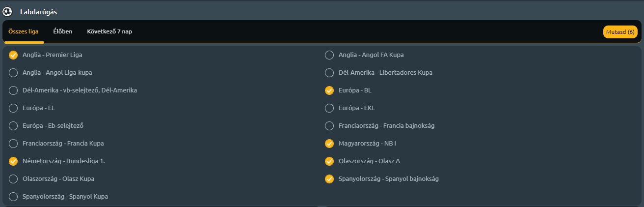The height and width of the screenshot is (207, 644).
Task: Check Anglia - Angol Liga-kupa checkbox
Action: click(x=13, y=73)
